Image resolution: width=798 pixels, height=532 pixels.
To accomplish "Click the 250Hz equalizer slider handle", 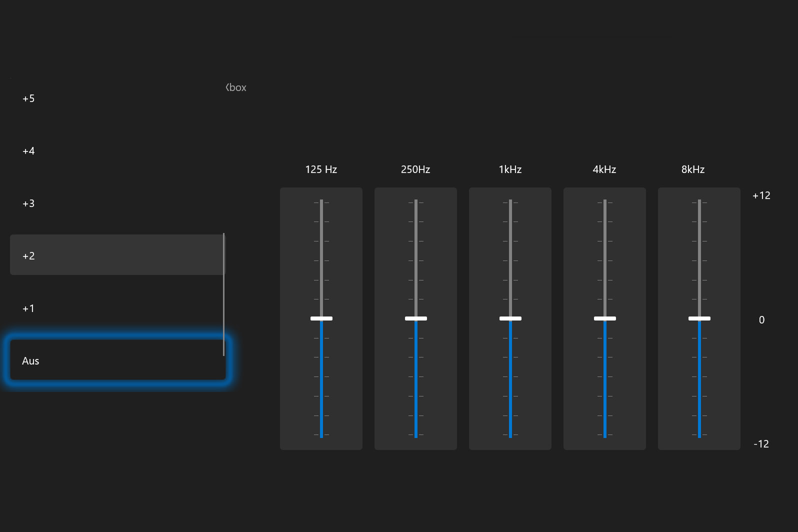I will tap(416, 318).
